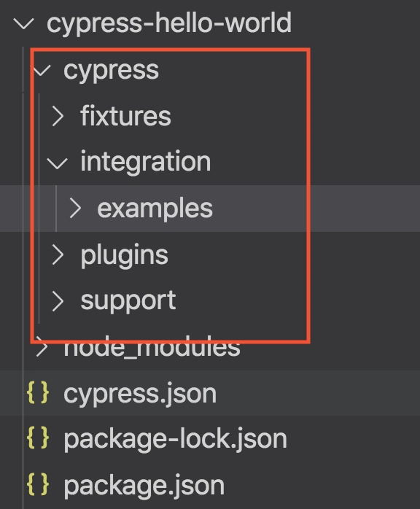The image size is (420, 509).
Task: Collapse the cypress-hello-world root chevron
Action: point(23,24)
